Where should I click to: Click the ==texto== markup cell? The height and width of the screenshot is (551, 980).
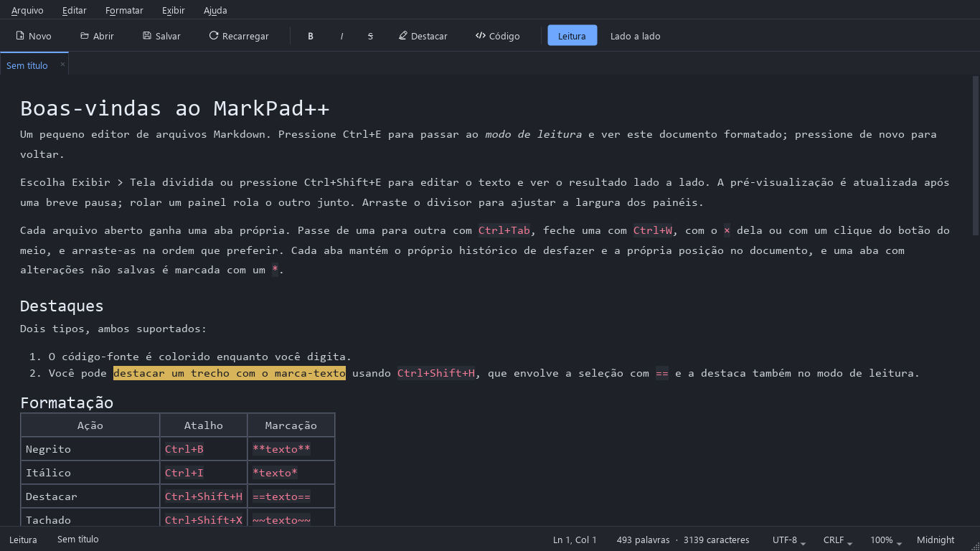click(291, 496)
